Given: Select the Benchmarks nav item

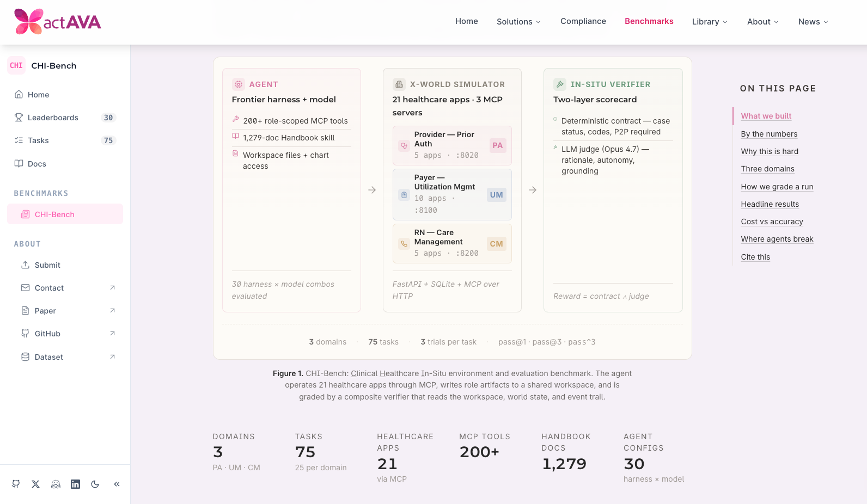Looking at the screenshot, I should pos(649,21).
